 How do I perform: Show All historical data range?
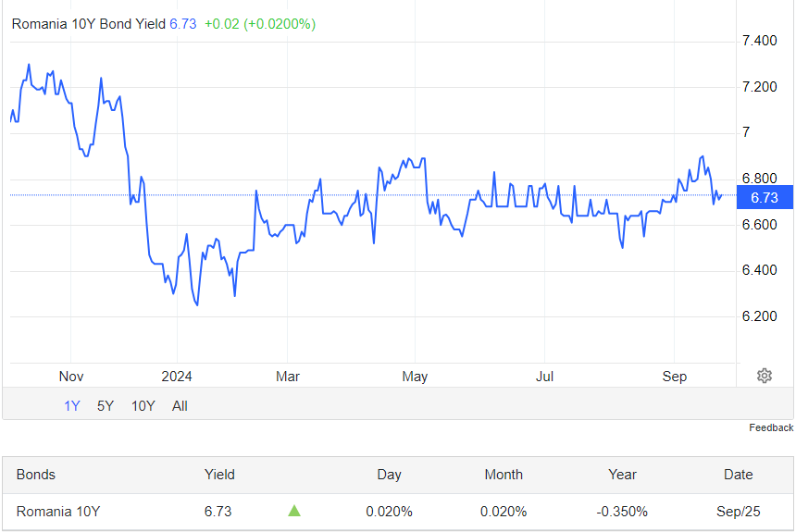click(180, 406)
